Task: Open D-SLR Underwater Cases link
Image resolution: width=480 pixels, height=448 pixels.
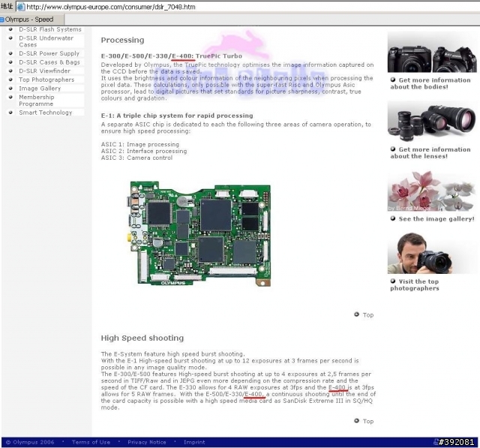Action: (x=46, y=41)
